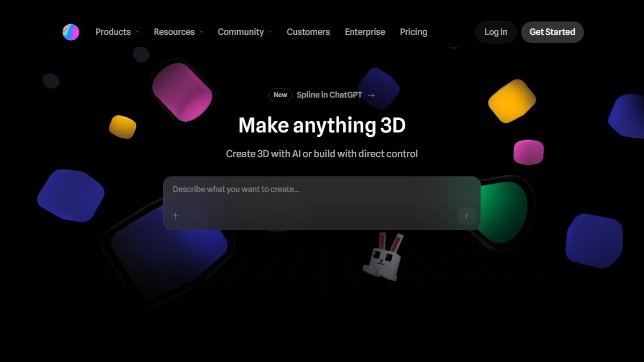The width and height of the screenshot is (644, 362).
Task: Click the arrow next to Spline in ChatGPT
Action: coord(371,95)
